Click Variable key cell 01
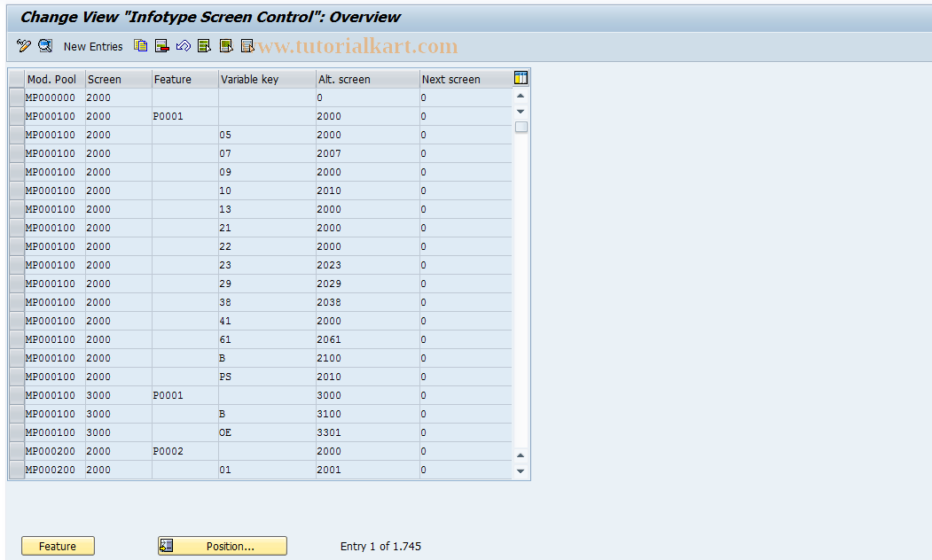This screenshot has width=932, height=560. click(x=267, y=470)
